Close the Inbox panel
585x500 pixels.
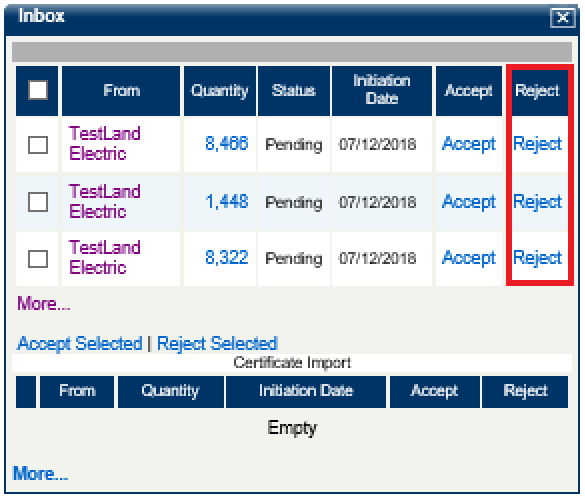coord(562,17)
